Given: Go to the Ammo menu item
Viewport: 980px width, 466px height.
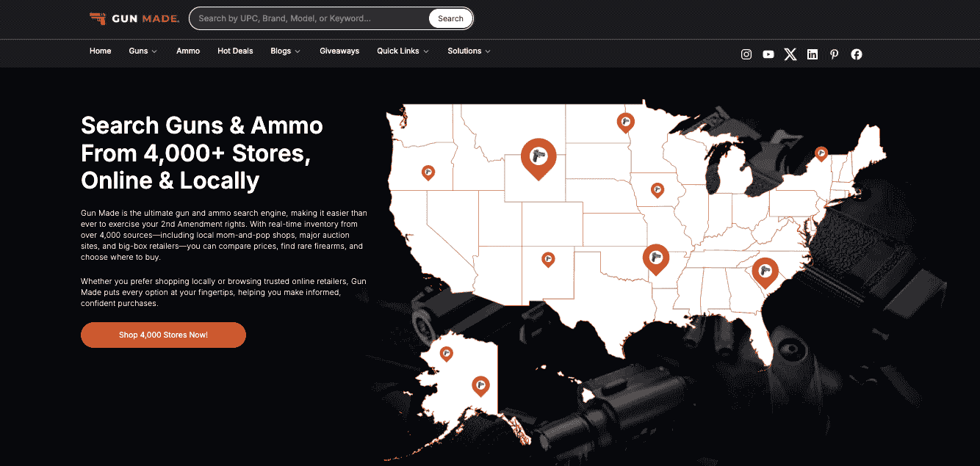Looking at the screenshot, I should [x=188, y=51].
